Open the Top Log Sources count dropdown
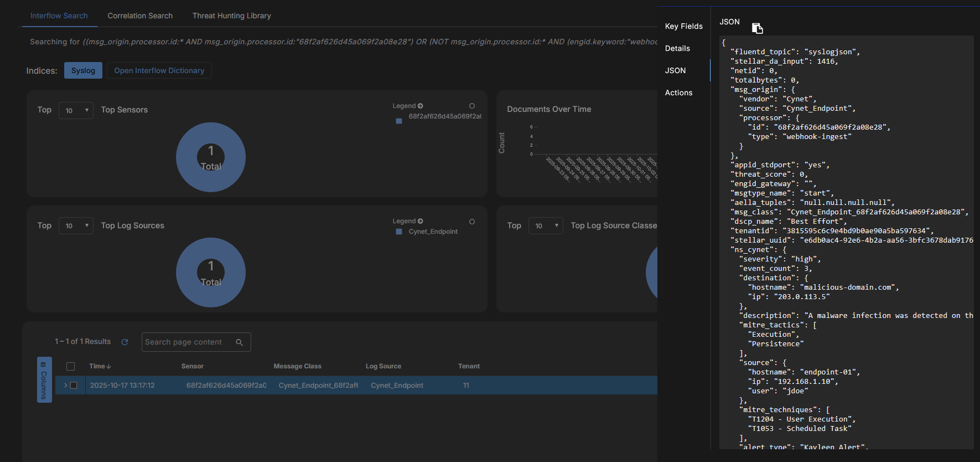980x462 pixels. [76, 226]
